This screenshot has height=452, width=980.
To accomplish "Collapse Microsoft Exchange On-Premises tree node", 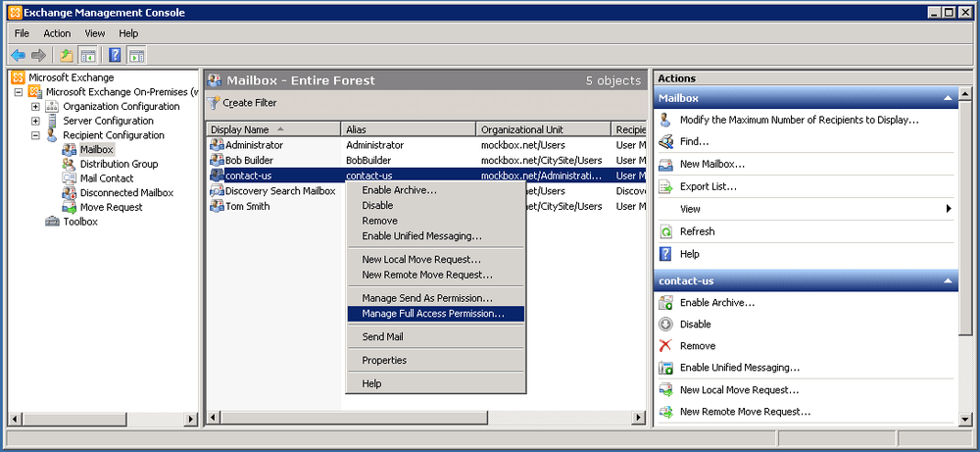I will point(18,92).
